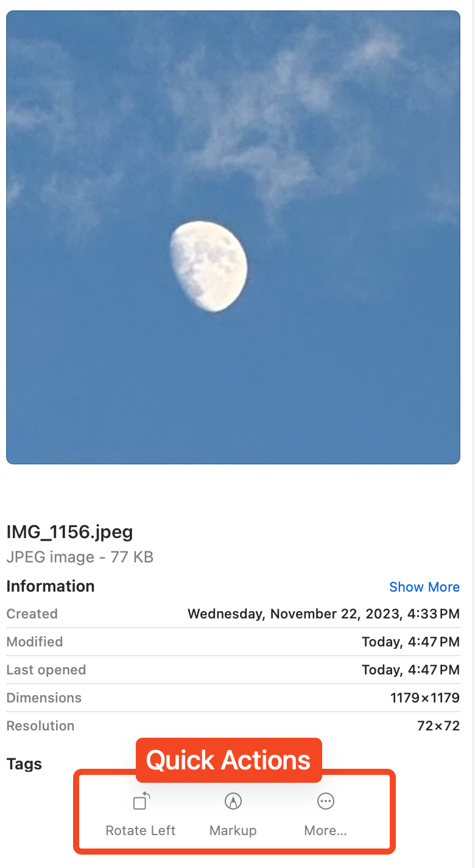Click the JPEG image - 77 KB subtitle

tap(80, 557)
